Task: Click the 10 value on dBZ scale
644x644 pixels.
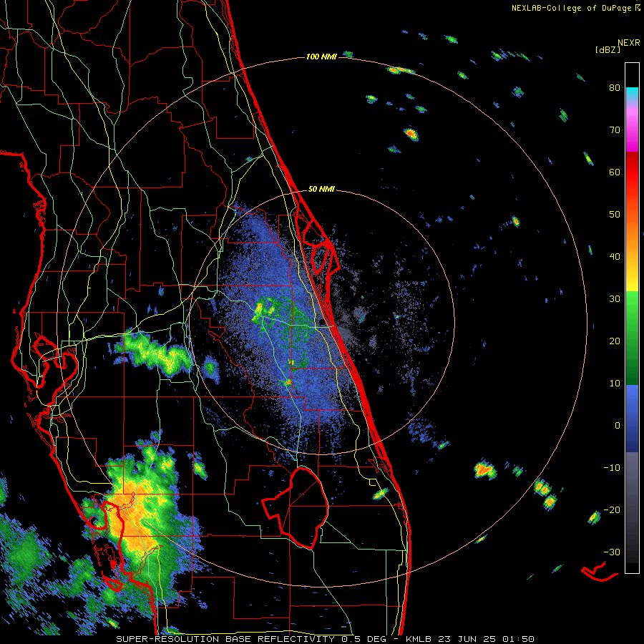Action: [615, 384]
